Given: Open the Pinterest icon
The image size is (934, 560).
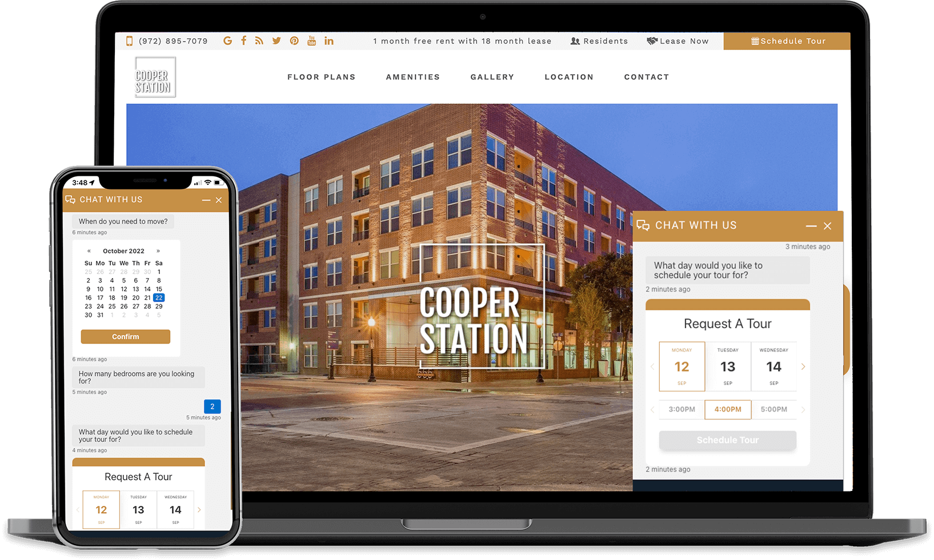Looking at the screenshot, I should click(294, 41).
